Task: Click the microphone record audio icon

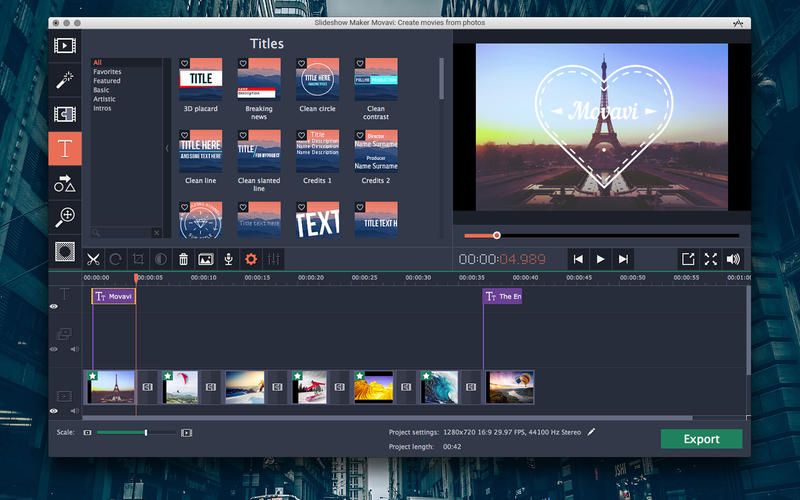Action: (228, 259)
